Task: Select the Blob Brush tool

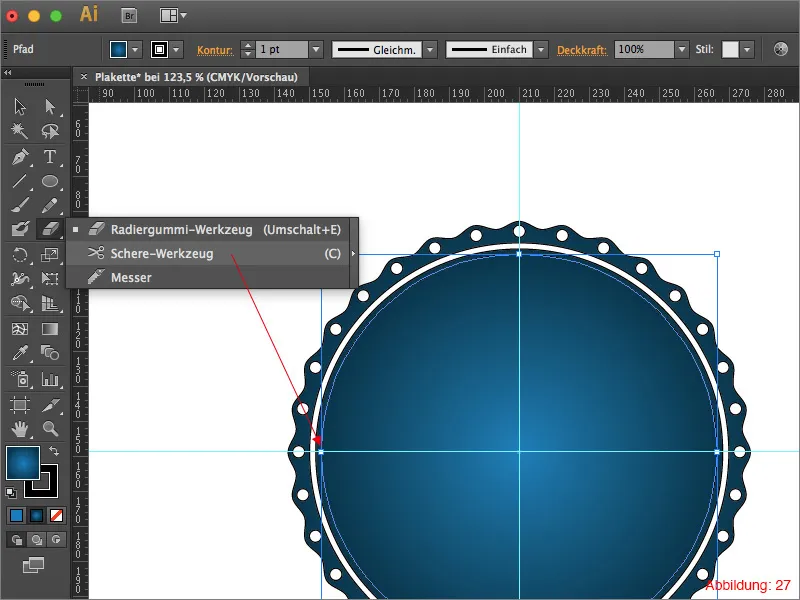Action: (x=20, y=229)
